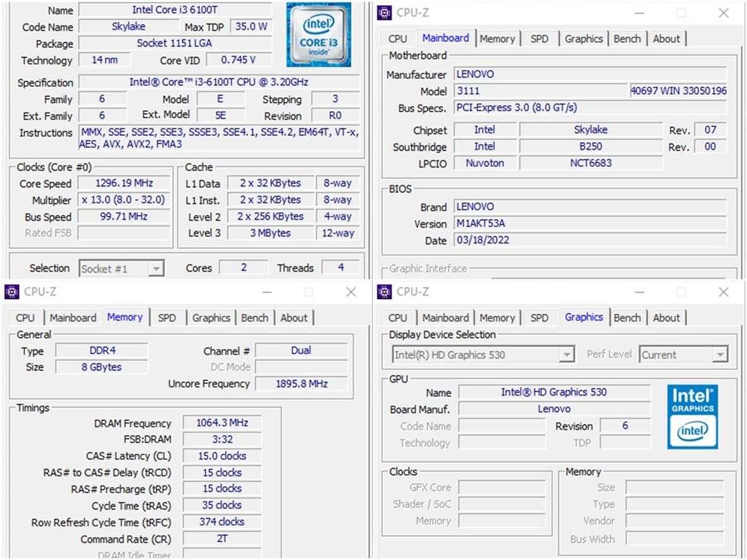Go to SPD tab in Graphics window
The width and height of the screenshot is (747, 560).
[539, 318]
